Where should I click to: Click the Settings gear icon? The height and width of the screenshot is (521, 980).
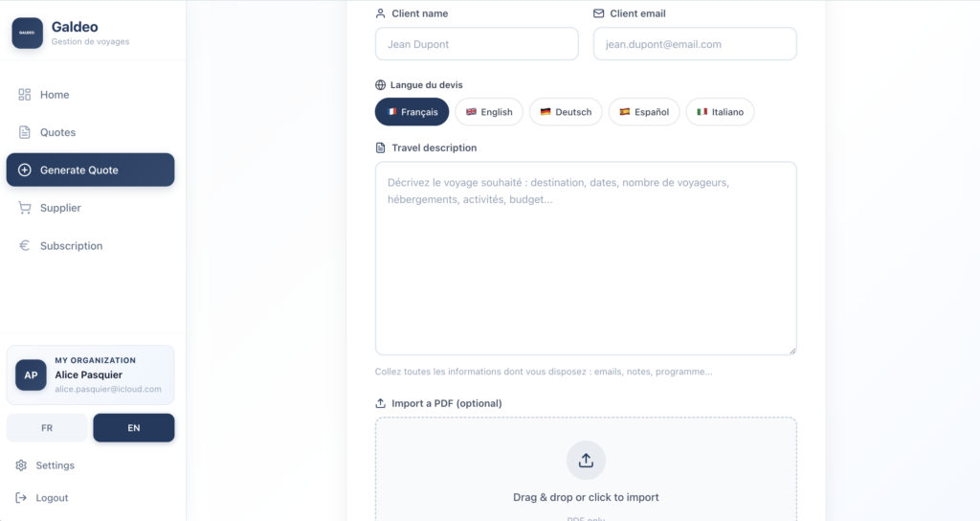pyautogui.click(x=21, y=465)
